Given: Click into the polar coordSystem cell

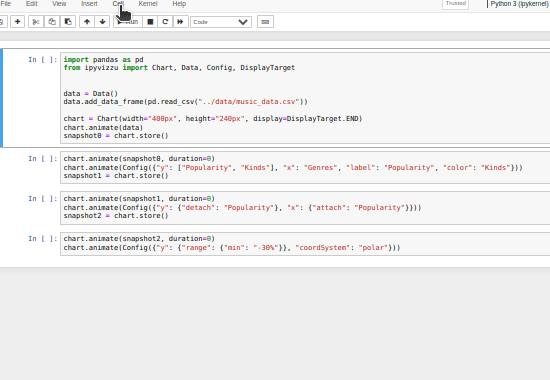Looking at the screenshot, I should click(305, 244).
